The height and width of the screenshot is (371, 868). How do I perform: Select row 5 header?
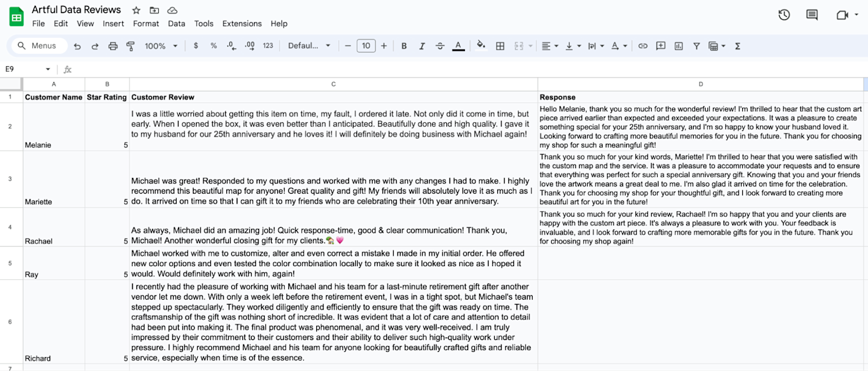point(11,263)
